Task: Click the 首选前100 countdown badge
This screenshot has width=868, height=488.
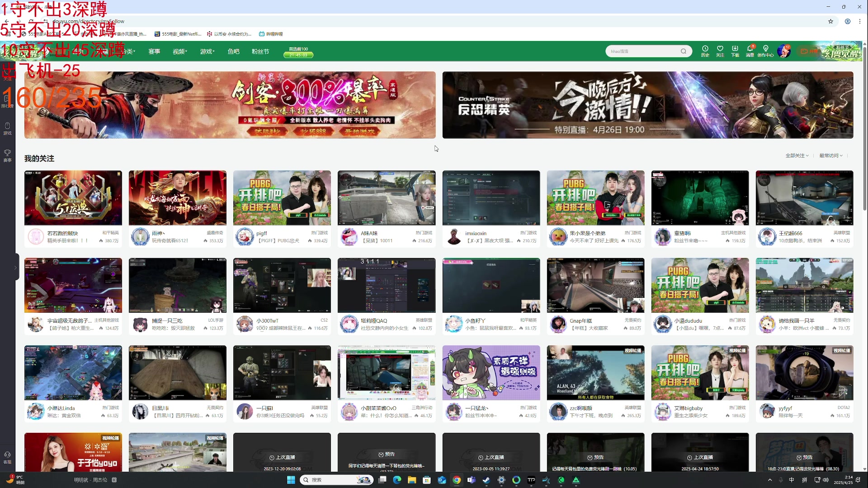Action: pyautogui.click(x=298, y=52)
